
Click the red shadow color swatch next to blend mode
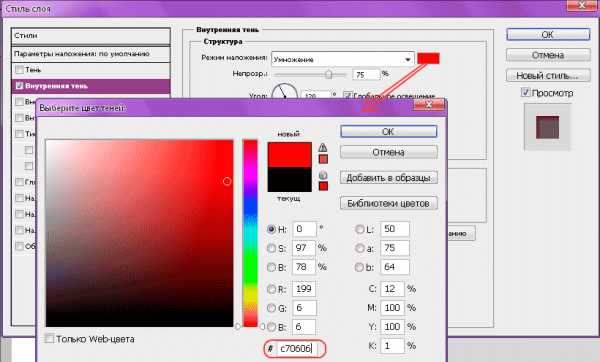(x=428, y=59)
